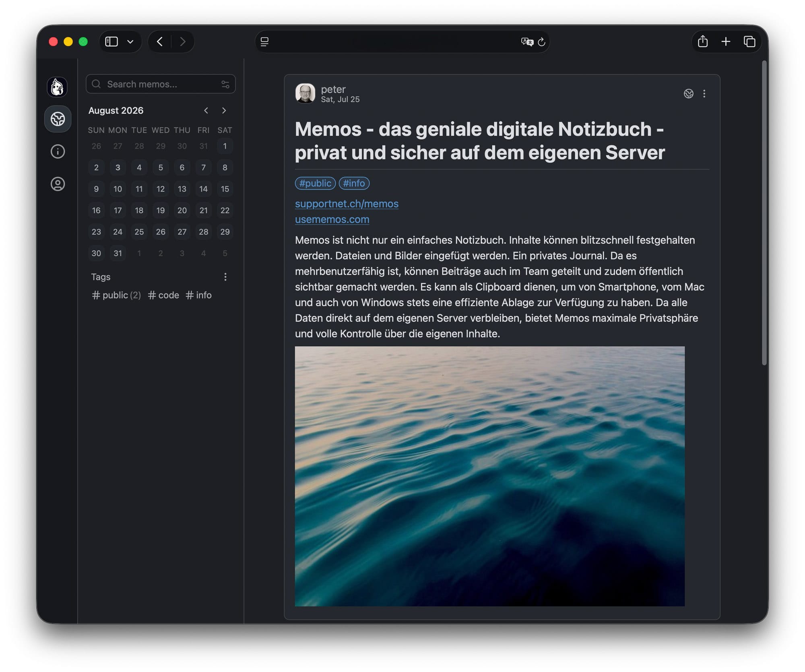Screen dimensions: 805x672
Task: Click the memo date Sat, Jul 25
Action: 340,99
